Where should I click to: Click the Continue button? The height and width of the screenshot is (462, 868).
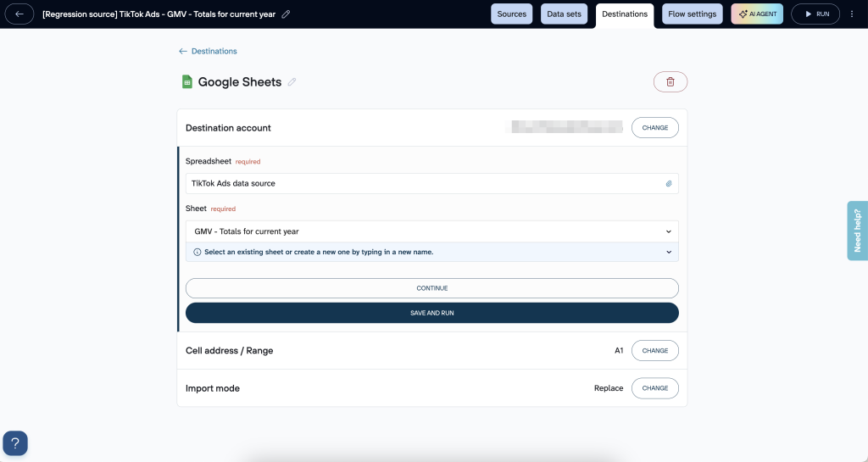(x=431, y=288)
